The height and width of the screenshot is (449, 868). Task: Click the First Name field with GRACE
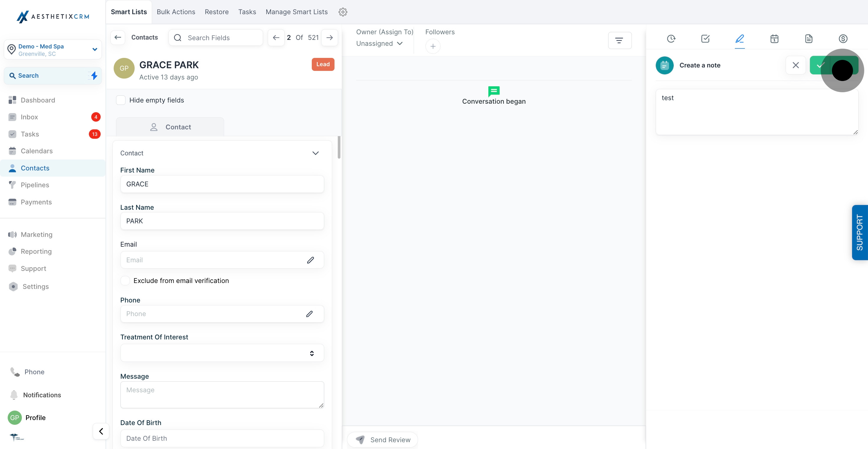coord(222,184)
